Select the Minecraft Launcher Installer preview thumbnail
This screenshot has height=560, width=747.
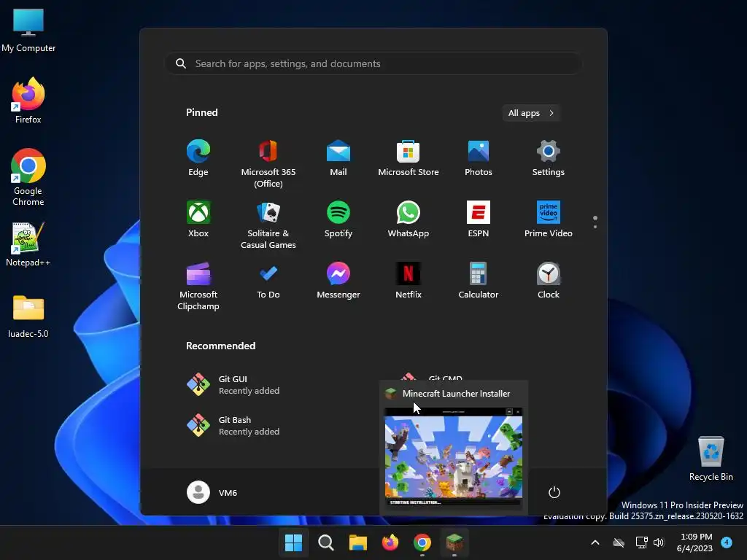click(x=453, y=458)
